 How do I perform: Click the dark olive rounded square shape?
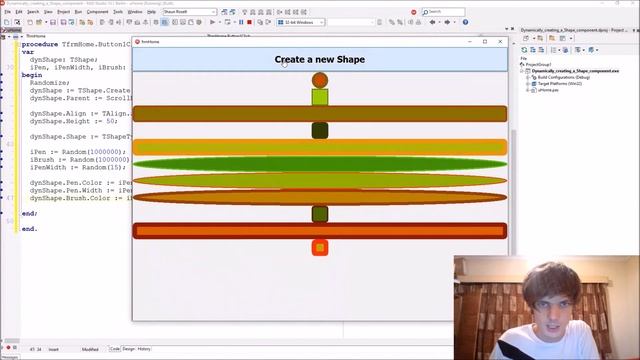(320, 131)
